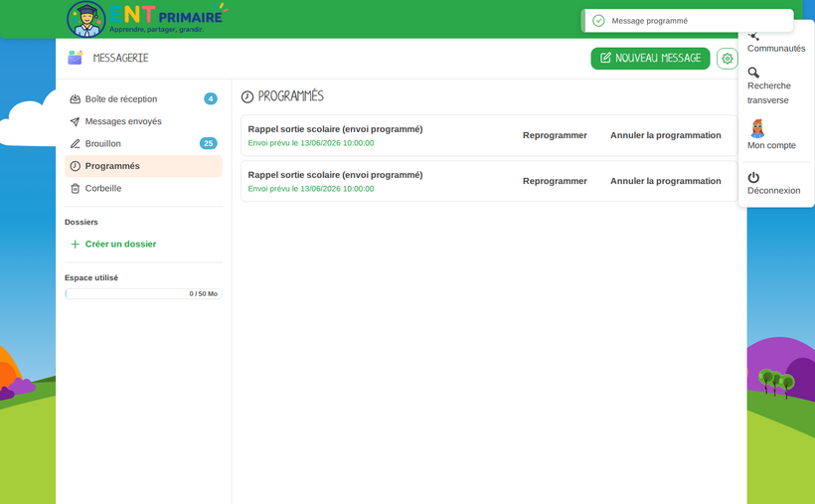Click the clock icon beside the Programmés heading

[x=247, y=96]
